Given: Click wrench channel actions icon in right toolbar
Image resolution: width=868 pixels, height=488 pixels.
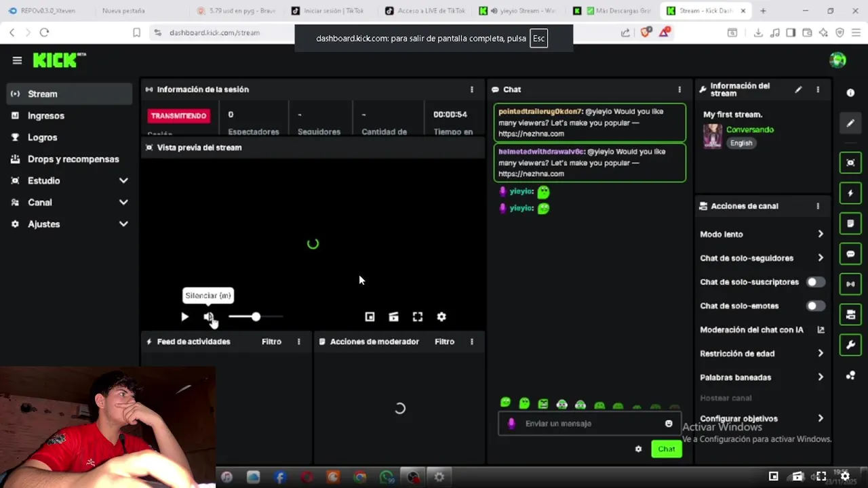Looking at the screenshot, I should [x=850, y=345].
